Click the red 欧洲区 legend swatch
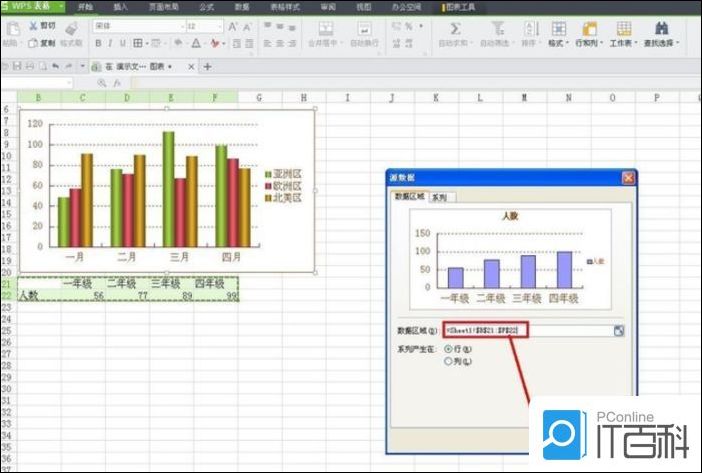This screenshot has height=473, width=702. point(268,186)
